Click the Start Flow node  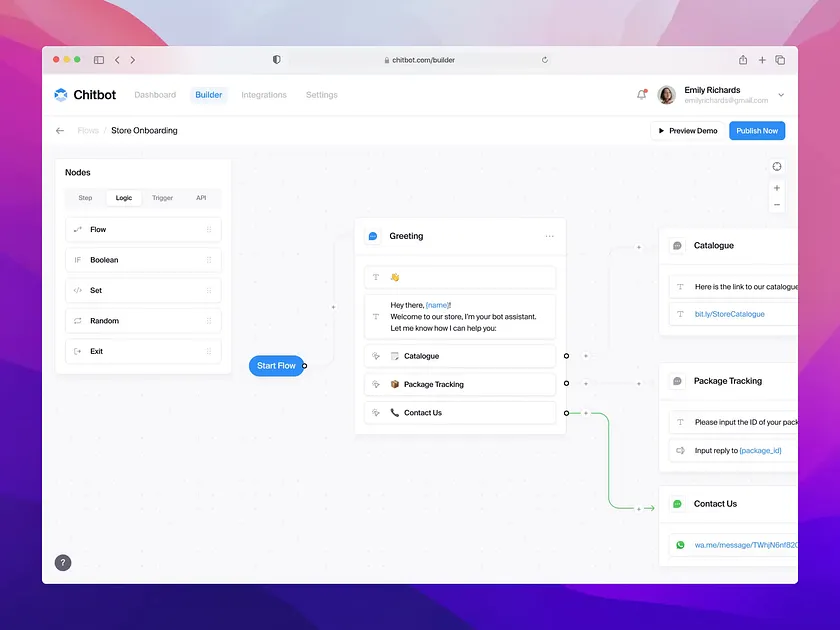[277, 365]
